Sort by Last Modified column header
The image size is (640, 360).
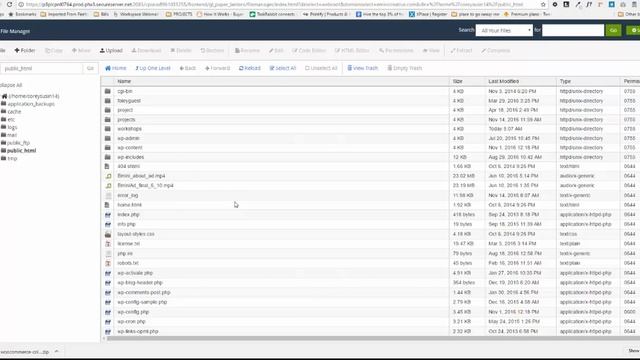coord(503,81)
